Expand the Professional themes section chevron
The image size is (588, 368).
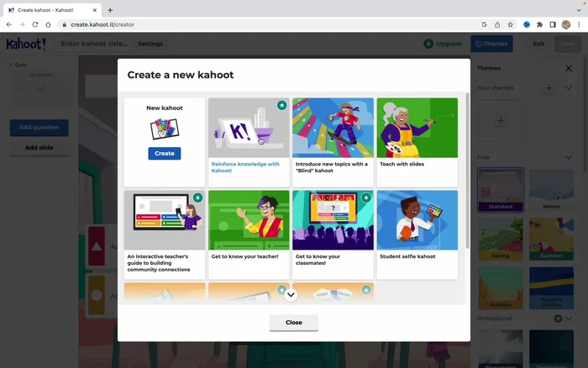569,319
